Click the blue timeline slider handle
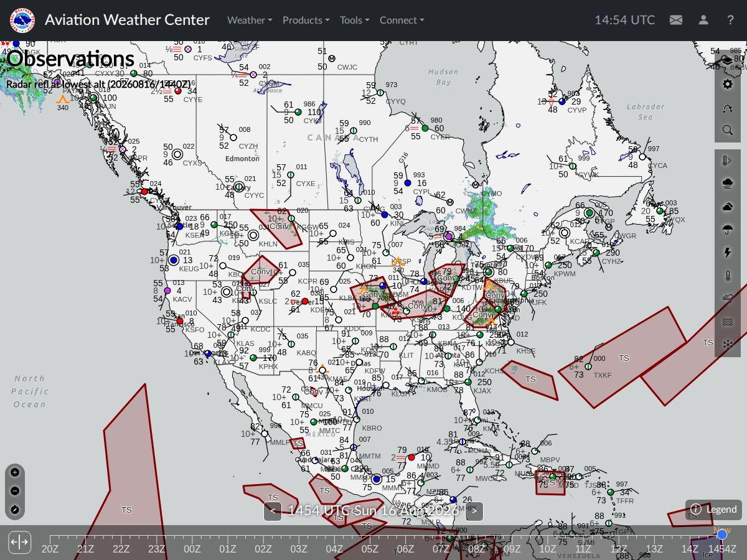Image resolution: width=747 pixels, height=560 pixels. tap(722, 534)
